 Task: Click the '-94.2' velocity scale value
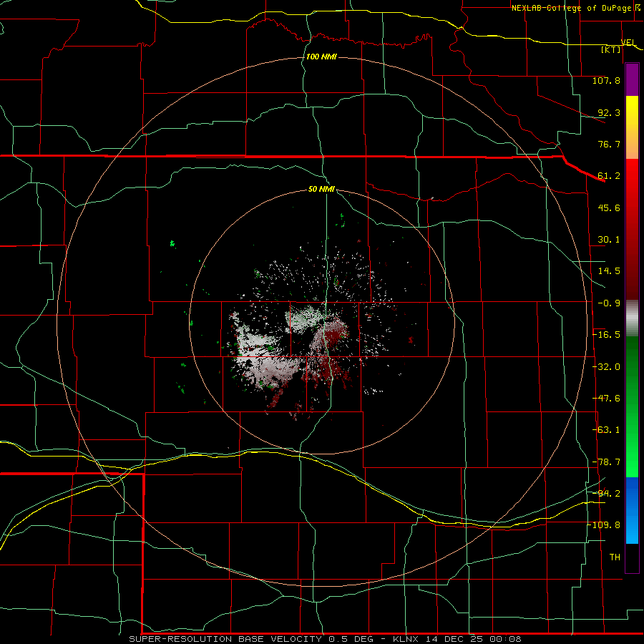606,494
